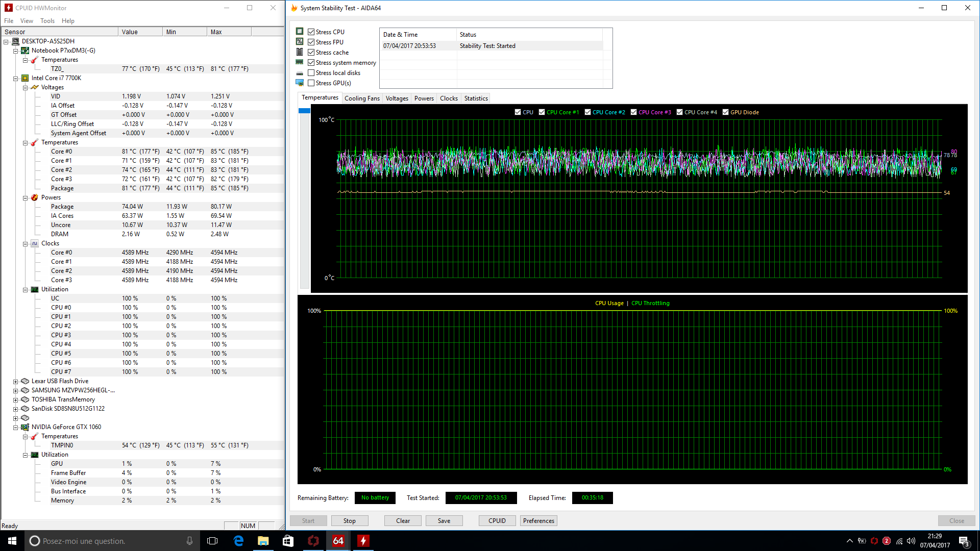Screen dimensions: 980x551
Task: Click the Stress cache chip icon
Action: click(x=300, y=52)
